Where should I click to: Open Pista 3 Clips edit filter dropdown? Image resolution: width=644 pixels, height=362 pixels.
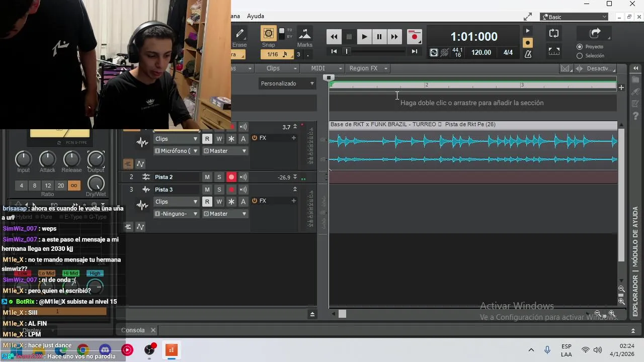coord(176,202)
